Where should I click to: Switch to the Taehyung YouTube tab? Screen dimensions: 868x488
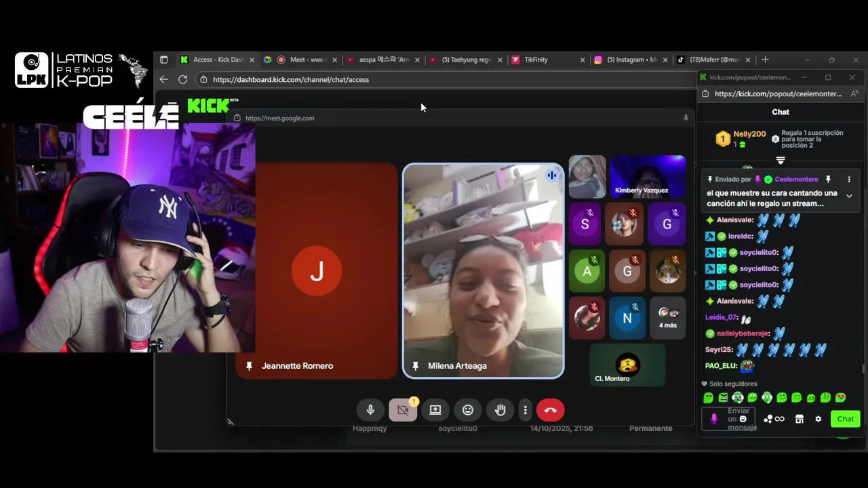coord(466,60)
